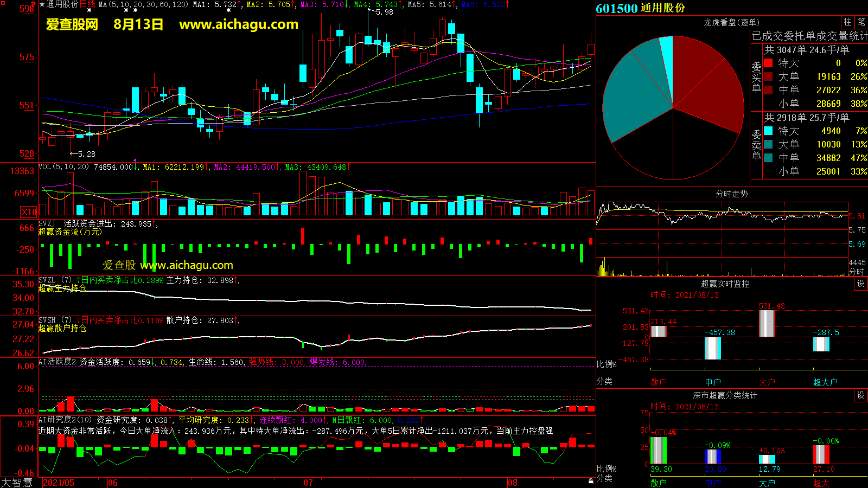Select the 散户 category in real-time monitor
The height and width of the screenshot is (488, 868).
point(658,382)
